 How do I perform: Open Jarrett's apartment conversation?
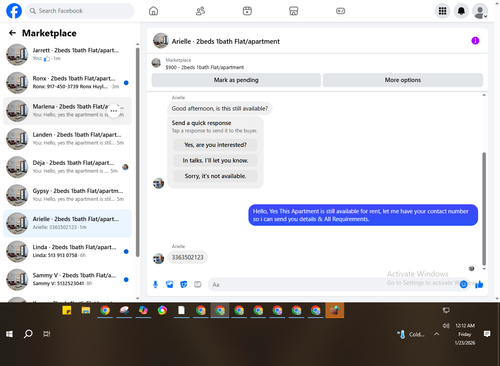[x=67, y=54]
